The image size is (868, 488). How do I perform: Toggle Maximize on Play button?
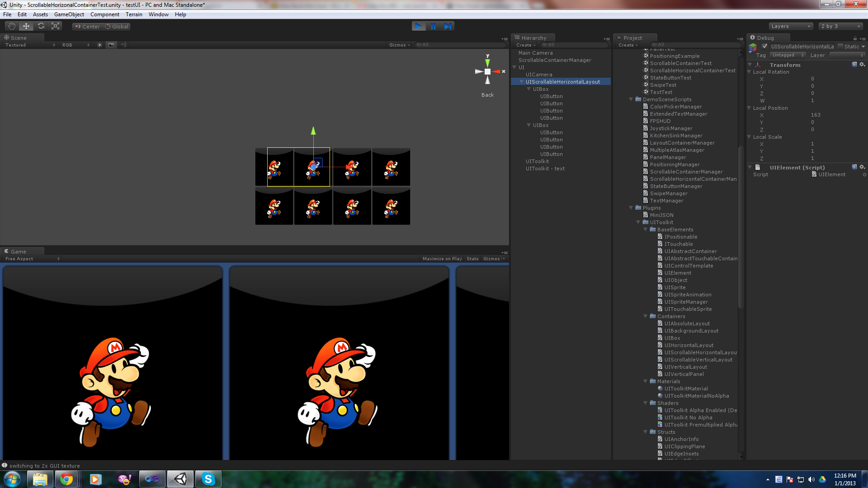[442, 259]
